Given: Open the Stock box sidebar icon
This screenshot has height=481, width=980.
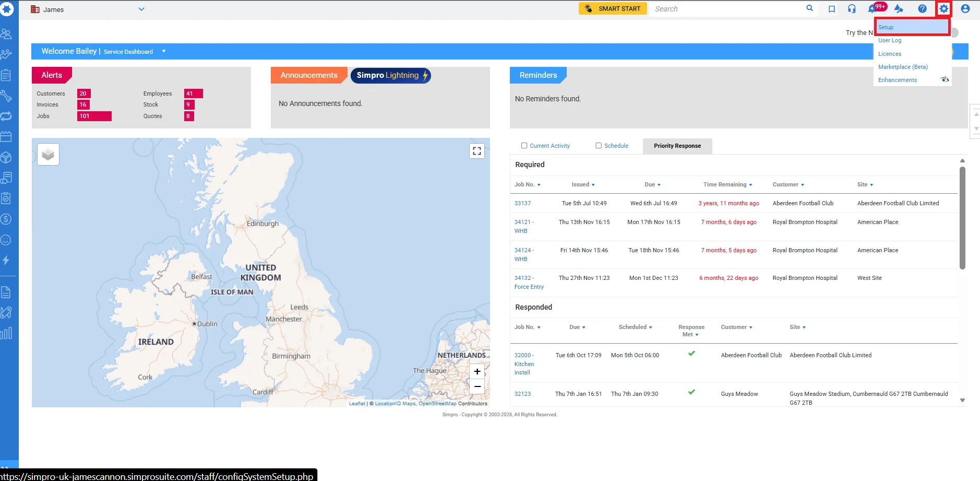Looking at the screenshot, I should point(6,157).
